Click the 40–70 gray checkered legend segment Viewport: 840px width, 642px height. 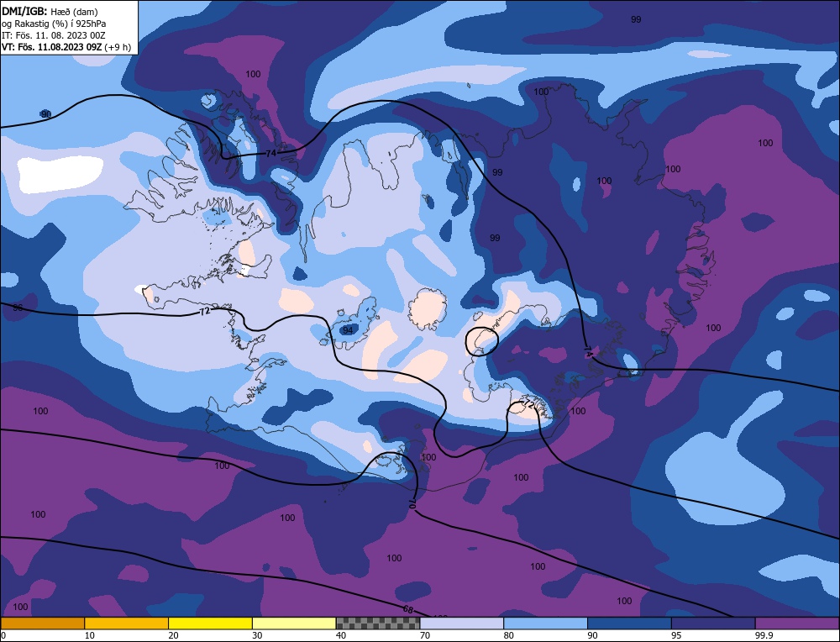pos(378,624)
